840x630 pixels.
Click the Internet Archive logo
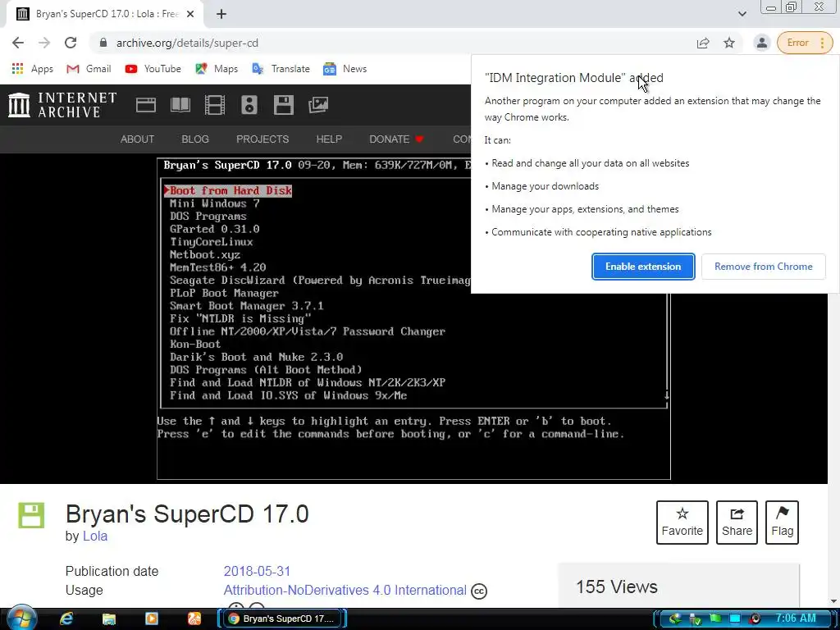62,105
